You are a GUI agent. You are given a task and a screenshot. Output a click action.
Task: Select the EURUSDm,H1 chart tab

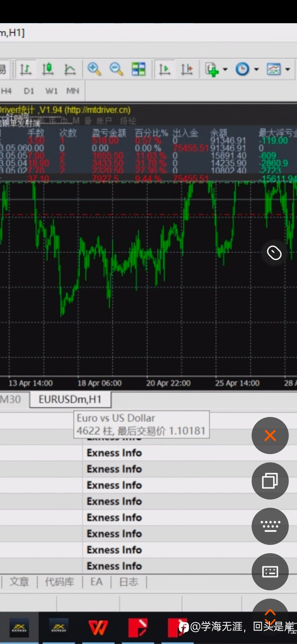coord(70,399)
